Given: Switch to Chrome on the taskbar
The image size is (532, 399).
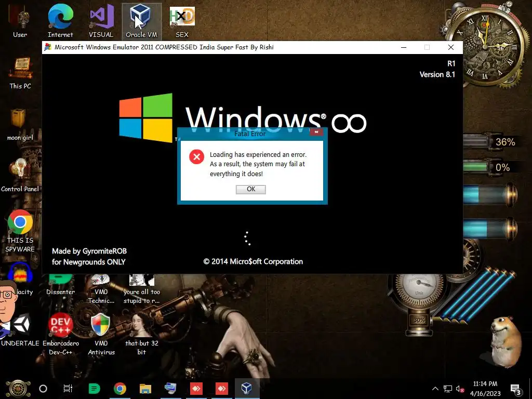Looking at the screenshot, I should pos(120,389).
